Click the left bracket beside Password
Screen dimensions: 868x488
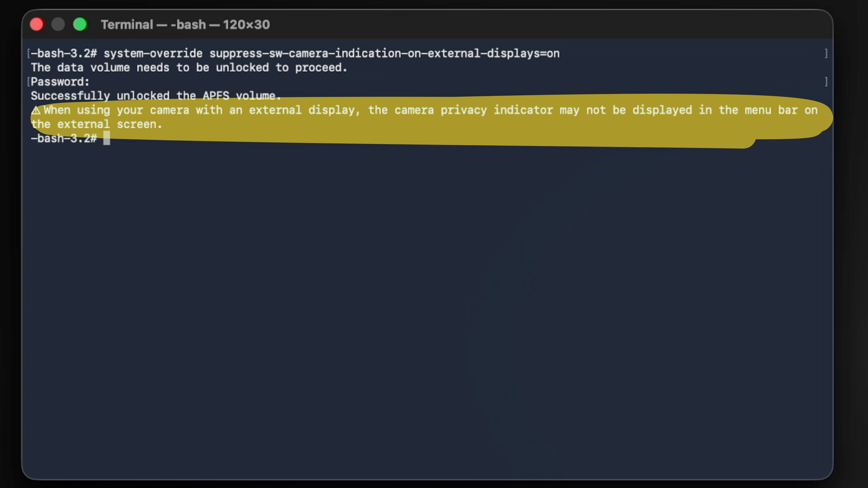(28, 82)
